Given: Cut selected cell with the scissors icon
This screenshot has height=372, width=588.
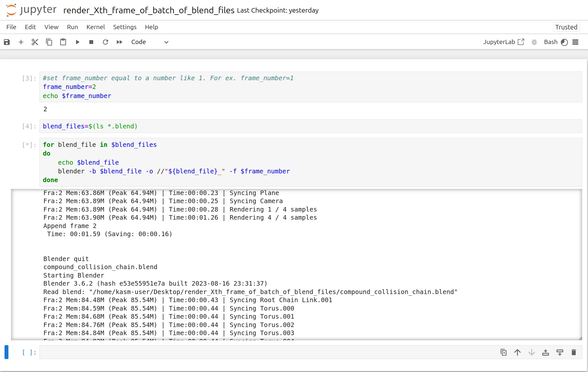Looking at the screenshot, I should [35, 42].
